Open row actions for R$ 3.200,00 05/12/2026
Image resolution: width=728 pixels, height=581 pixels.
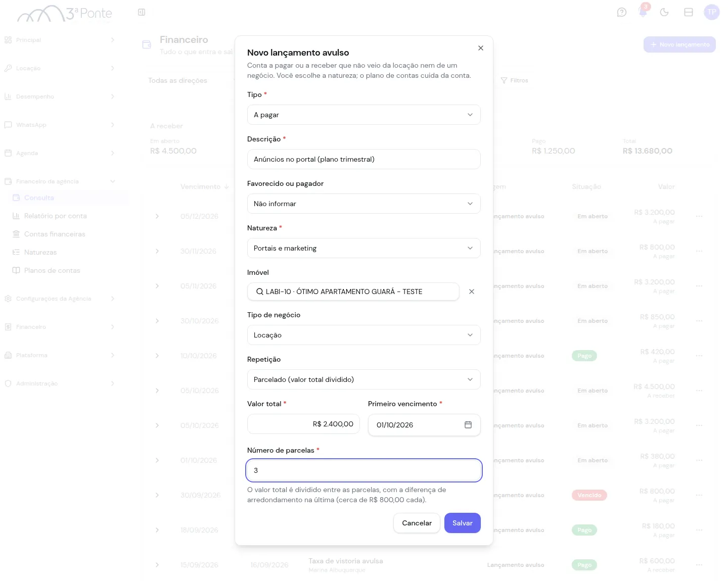coord(699,216)
